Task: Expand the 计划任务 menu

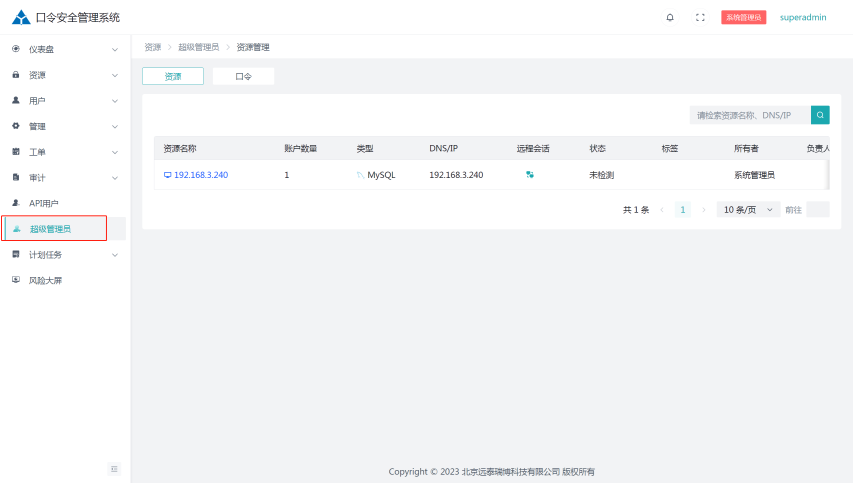Action: (64, 255)
